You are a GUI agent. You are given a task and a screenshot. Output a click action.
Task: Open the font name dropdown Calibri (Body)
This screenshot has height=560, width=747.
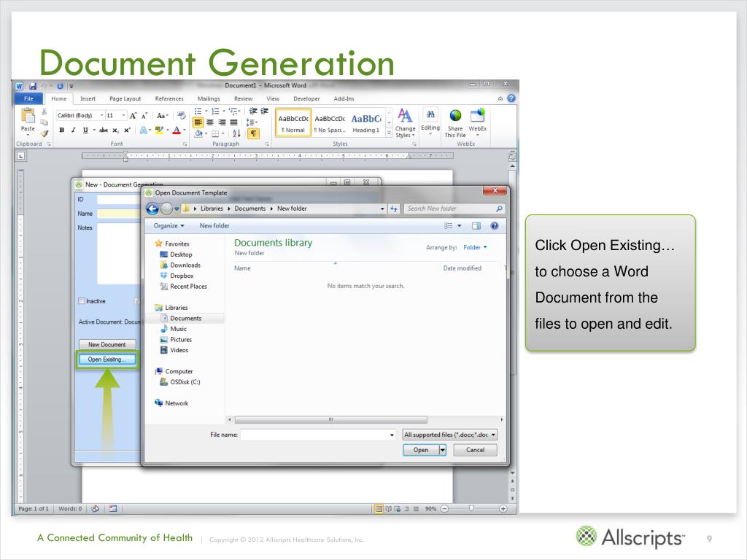click(x=101, y=115)
